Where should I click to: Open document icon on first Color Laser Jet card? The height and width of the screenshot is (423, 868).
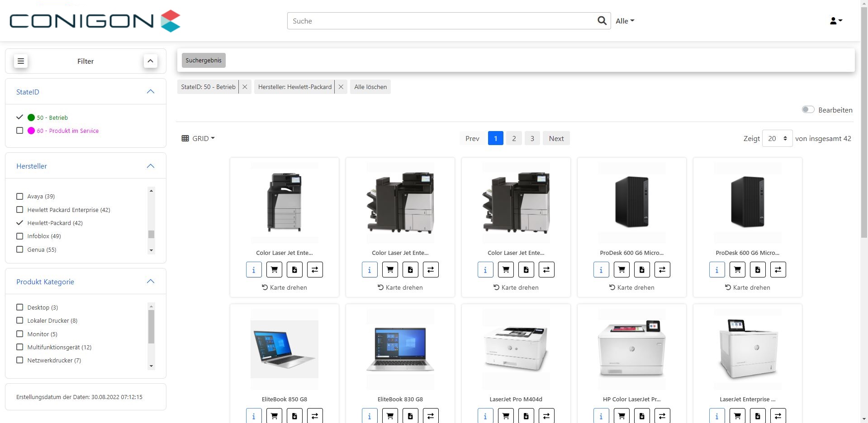coord(294,270)
